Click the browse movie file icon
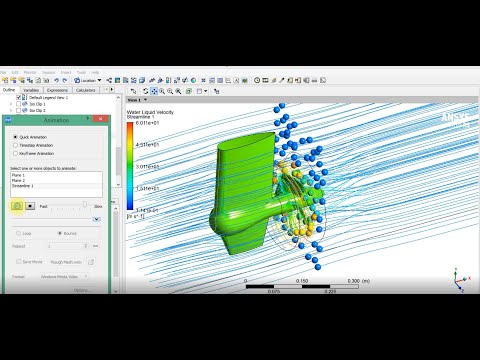The width and height of the screenshot is (480, 360). click(91, 262)
